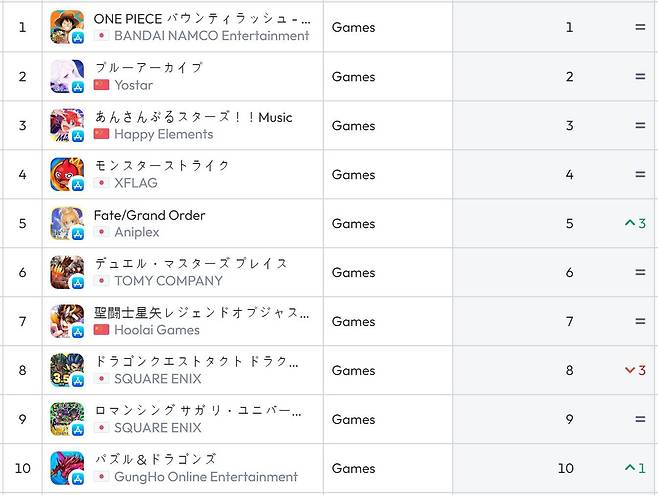Open the パズル＆ドラゴンズ app icon

coord(67,468)
